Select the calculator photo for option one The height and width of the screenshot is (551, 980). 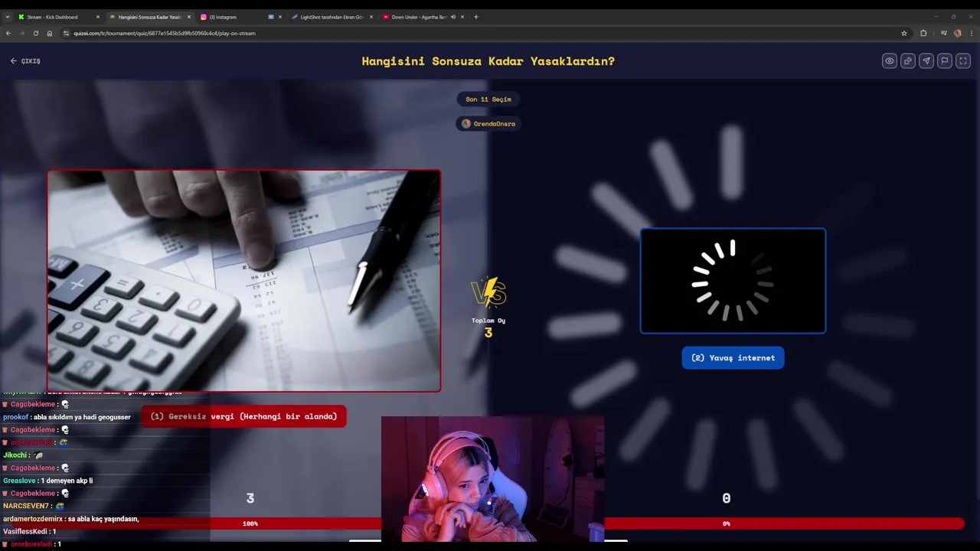click(x=244, y=281)
